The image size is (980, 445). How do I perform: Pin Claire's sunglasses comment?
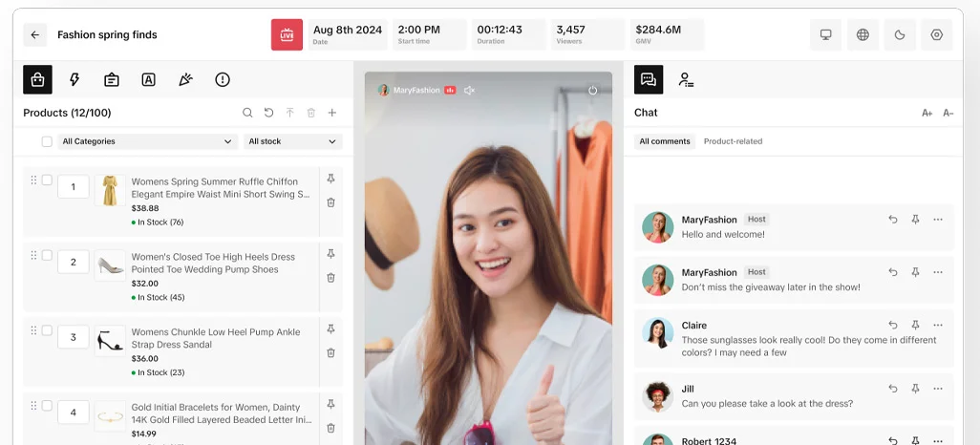pyautogui.click(x=916, y=325)
